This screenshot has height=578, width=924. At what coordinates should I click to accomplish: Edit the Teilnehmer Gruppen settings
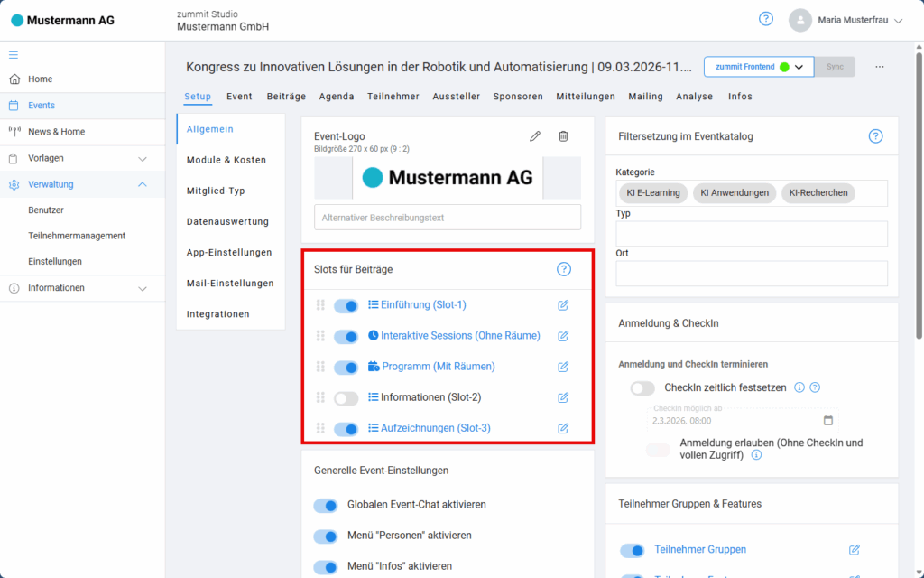pos(854,549)
